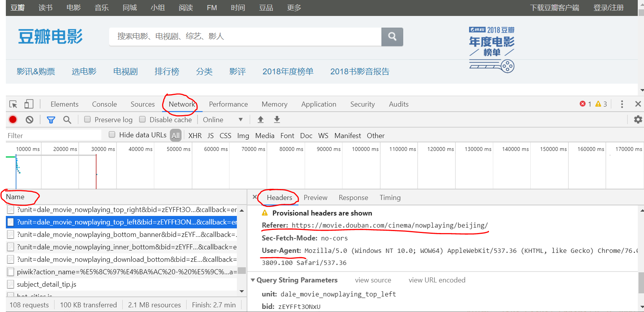The width and height of the screenshot is (644, 312).
Task: Open network settings gear icon
Action: [638, 119]
